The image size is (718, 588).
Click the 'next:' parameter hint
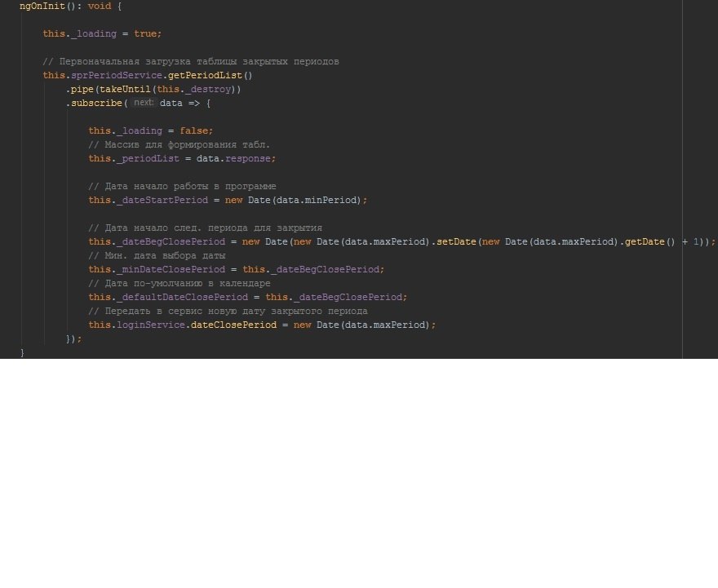tap(144, 103)
